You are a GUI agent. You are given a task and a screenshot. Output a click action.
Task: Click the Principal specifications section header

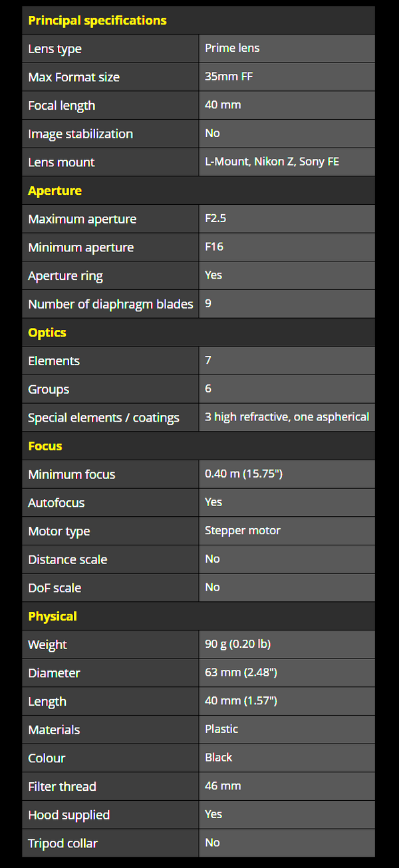click(x=97, y=21)
